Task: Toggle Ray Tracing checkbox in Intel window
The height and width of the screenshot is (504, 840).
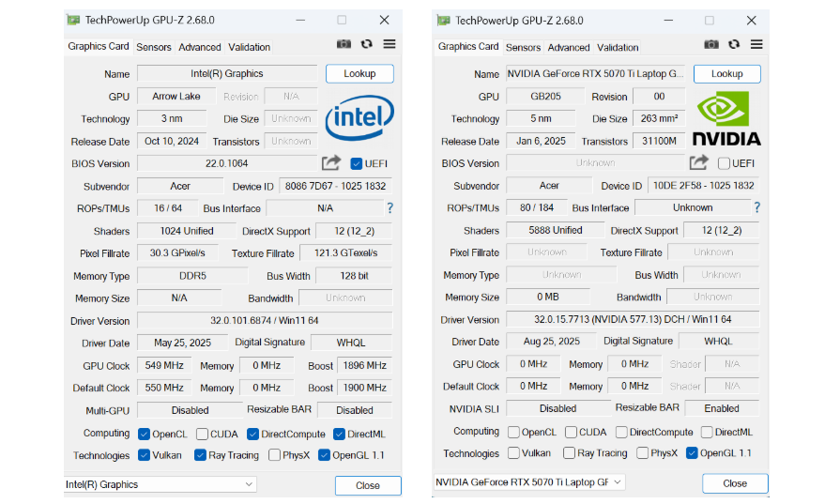Action: tap(200, 455)
